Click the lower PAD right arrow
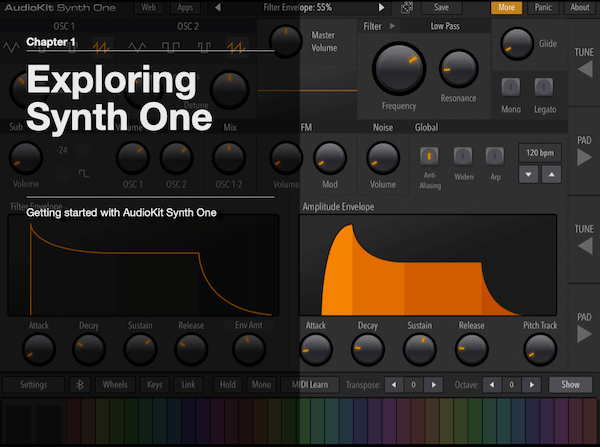Viewport: 600px width, 447px height. [584, 334]
